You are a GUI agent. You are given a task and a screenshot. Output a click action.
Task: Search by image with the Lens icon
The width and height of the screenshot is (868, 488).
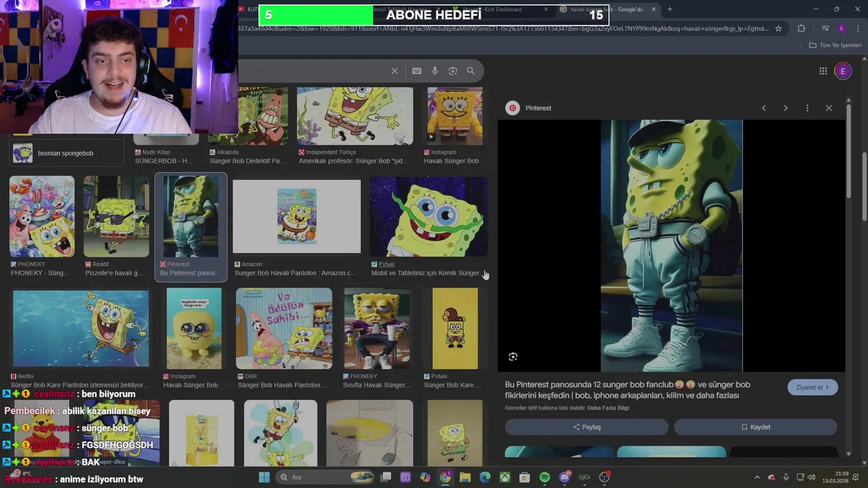coord(453,70)
